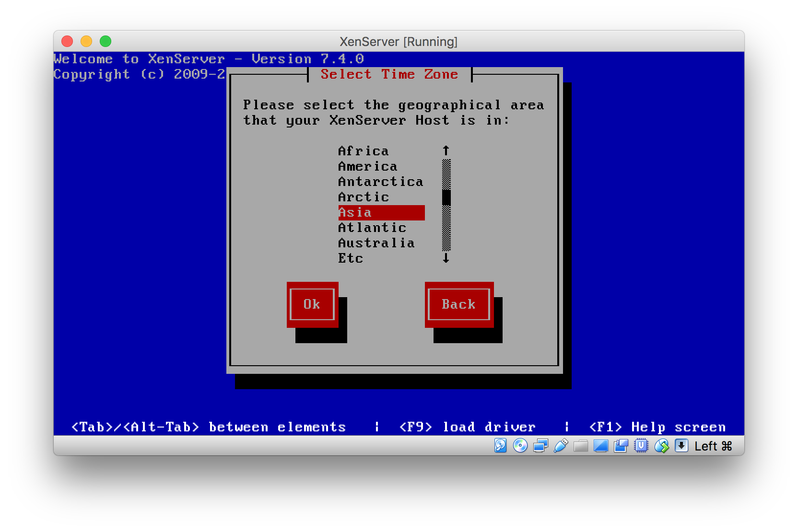Click the Left ⌘ host key label
This screenshot has height=532, width=798.
[713, 446]
